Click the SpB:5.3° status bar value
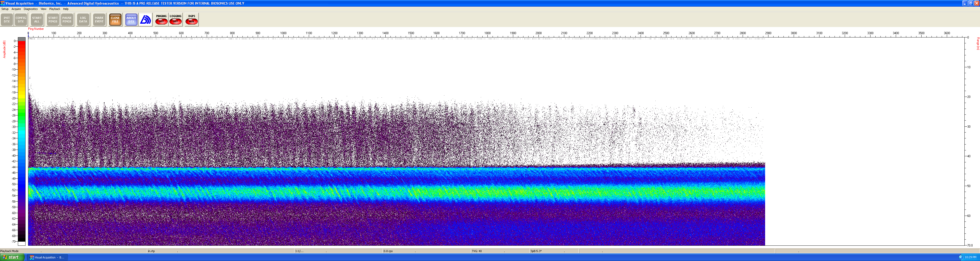 536,251
